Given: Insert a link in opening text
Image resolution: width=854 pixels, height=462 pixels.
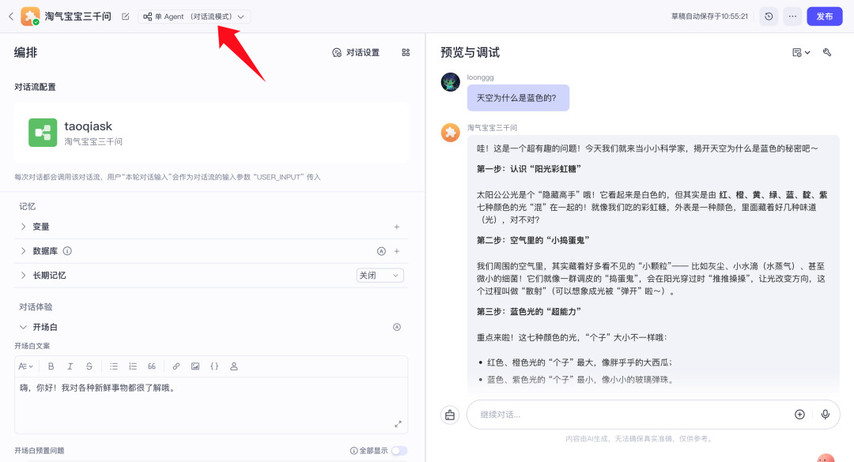Looking at the screenshot, I should [x=176, y=367].
